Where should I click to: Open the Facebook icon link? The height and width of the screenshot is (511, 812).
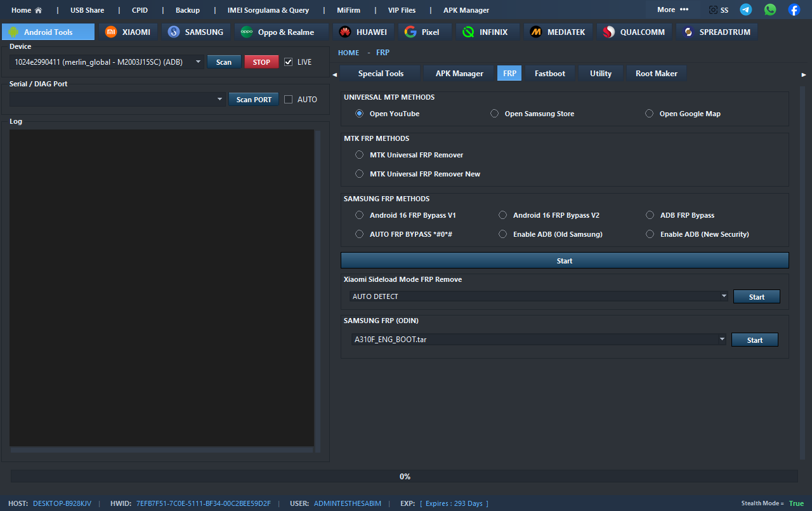[794, 10]
